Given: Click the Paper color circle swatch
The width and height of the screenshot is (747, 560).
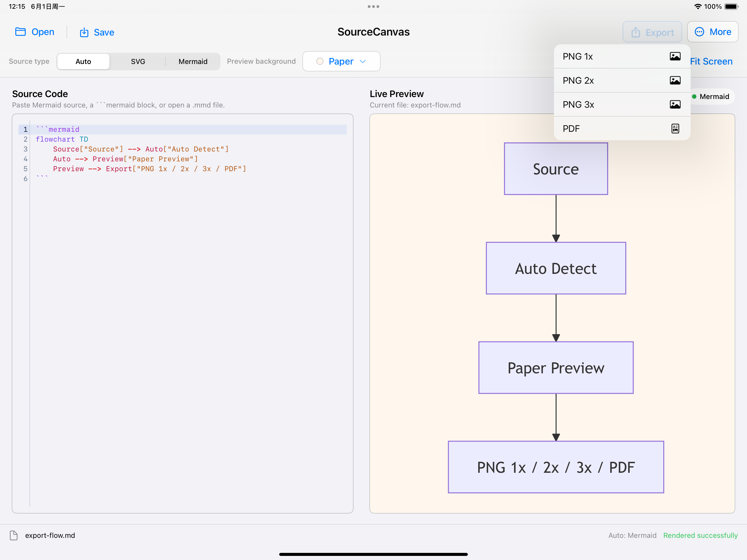Looking at the screenshot, I should coord(319,62).
